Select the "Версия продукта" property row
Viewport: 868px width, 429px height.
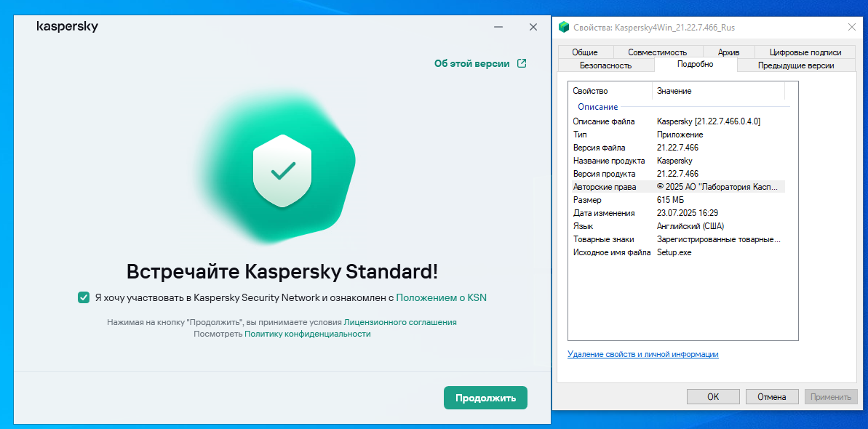[x=677, y=174]
